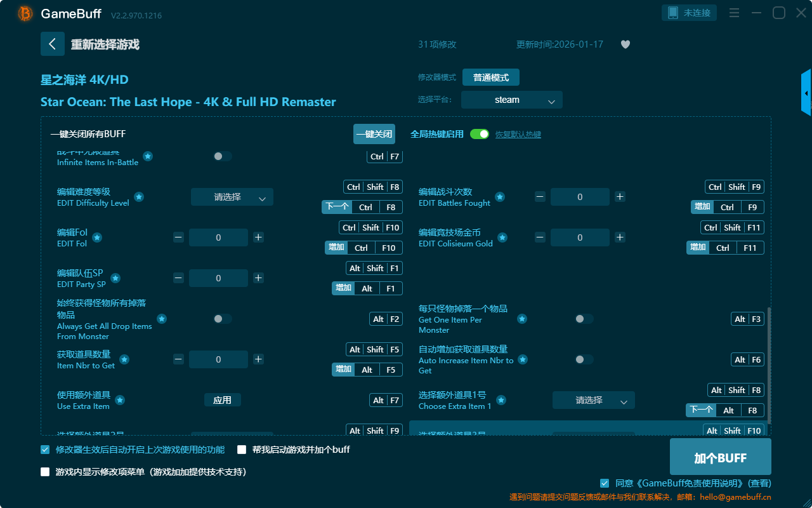Screen dimensions: 812x508
Task: Click the star icon beside EDIT Difficulty Level
Action: [139, 197]
